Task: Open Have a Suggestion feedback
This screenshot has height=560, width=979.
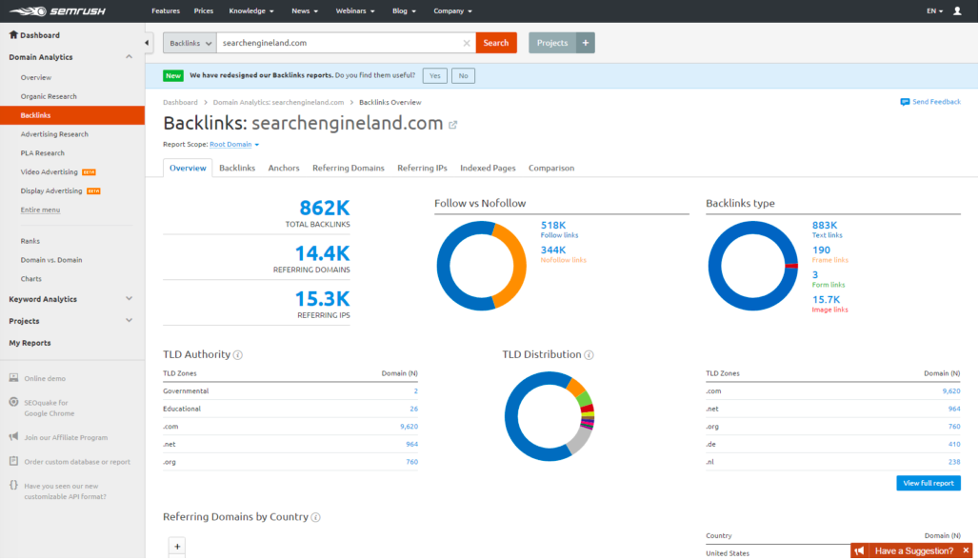Action: pyautogui.click(x=914, y=550)
